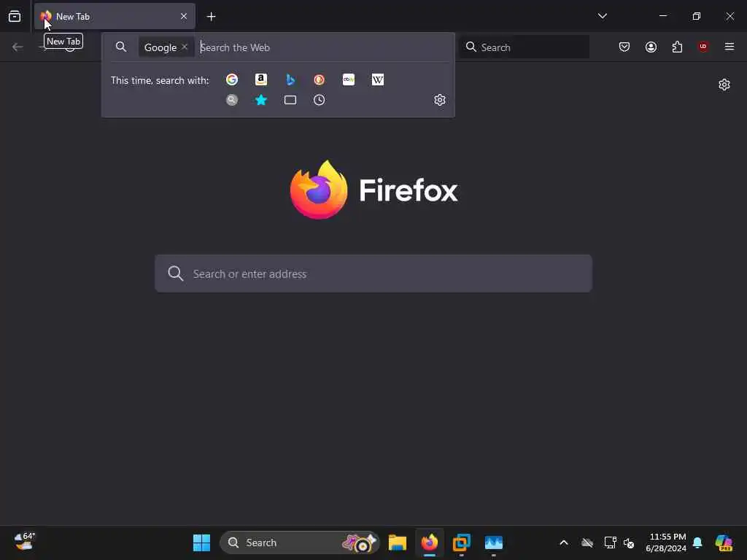Search this time with Bing icon

[290, 79]
